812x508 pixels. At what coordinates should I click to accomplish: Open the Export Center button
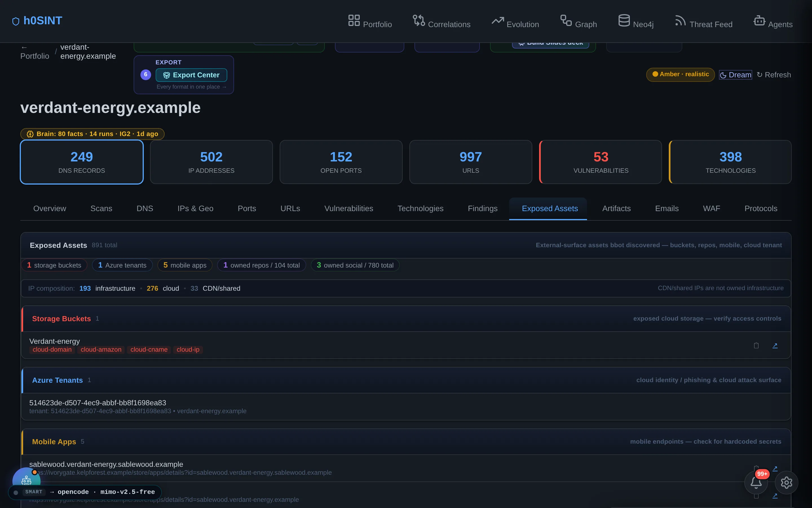coord(191,75)
